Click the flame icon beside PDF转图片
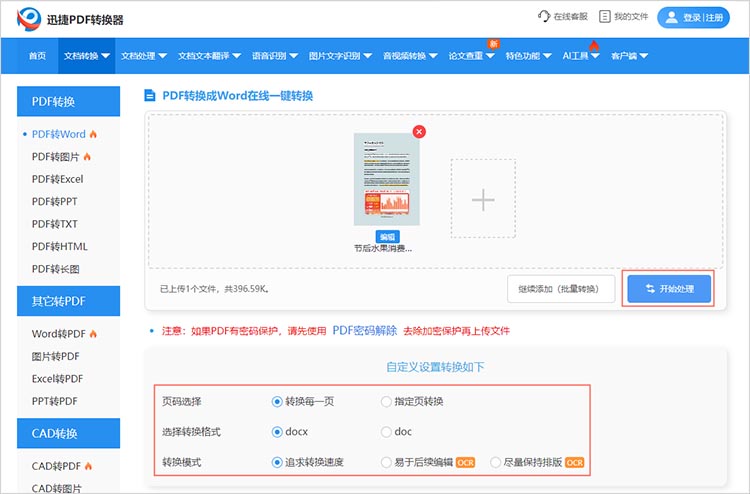The image size is (750, 494). click(87, 156)
